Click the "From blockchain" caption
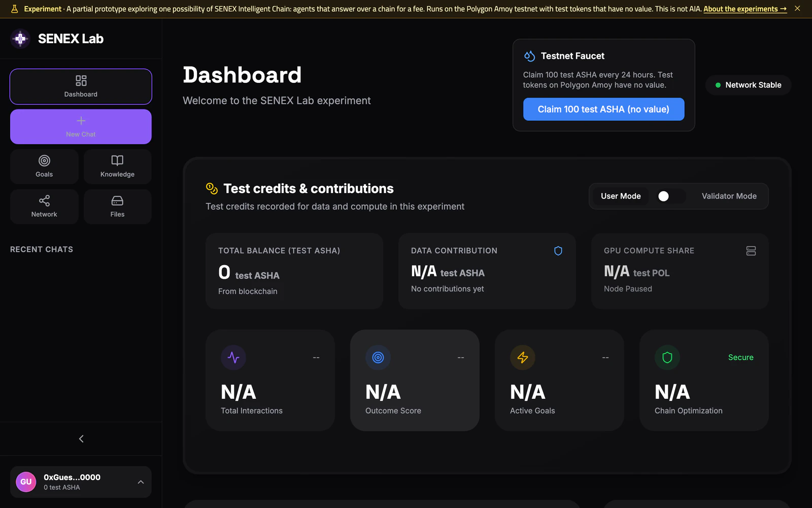 [248, 291]
